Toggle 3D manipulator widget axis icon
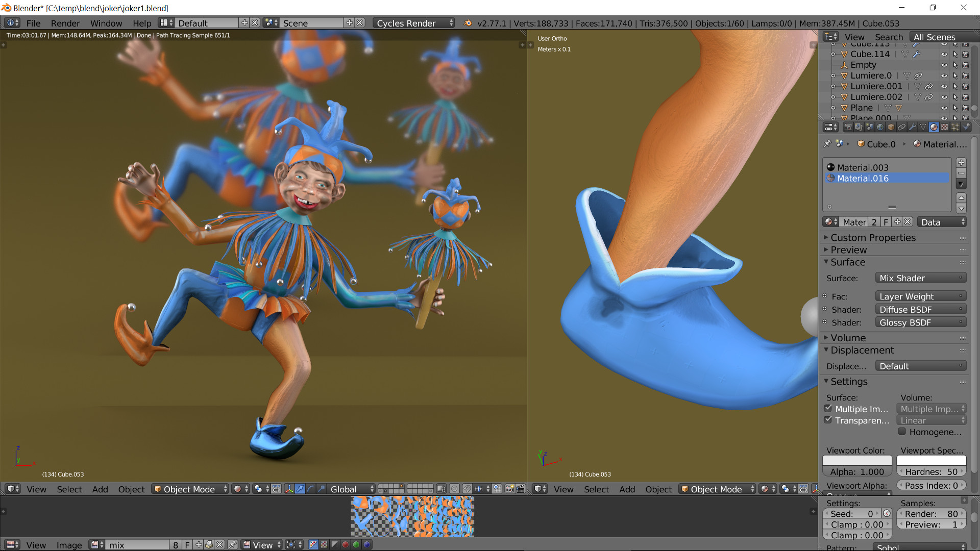The height and width of the screenshot is (551, 980). pos(289,489)
